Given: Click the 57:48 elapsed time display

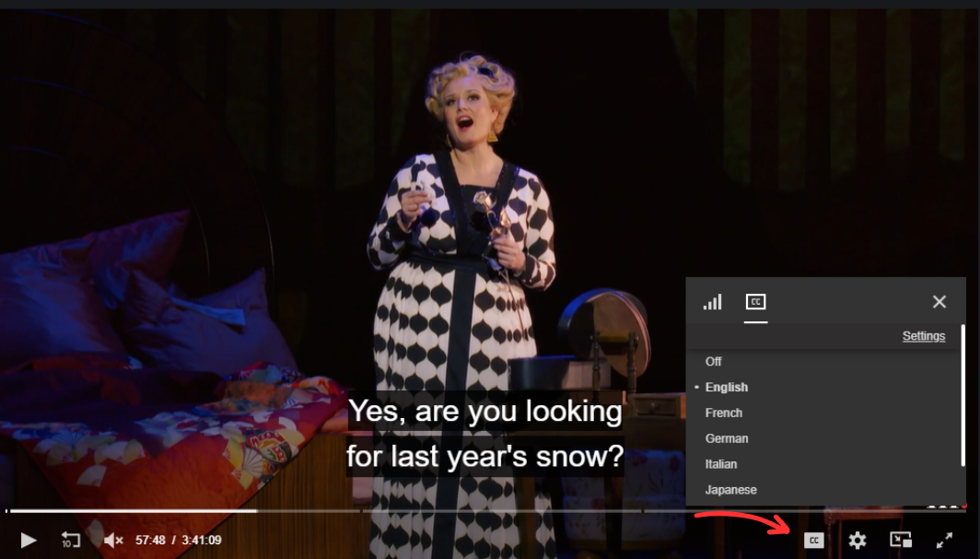Looking at the screenshot, I should coord(150,541).
